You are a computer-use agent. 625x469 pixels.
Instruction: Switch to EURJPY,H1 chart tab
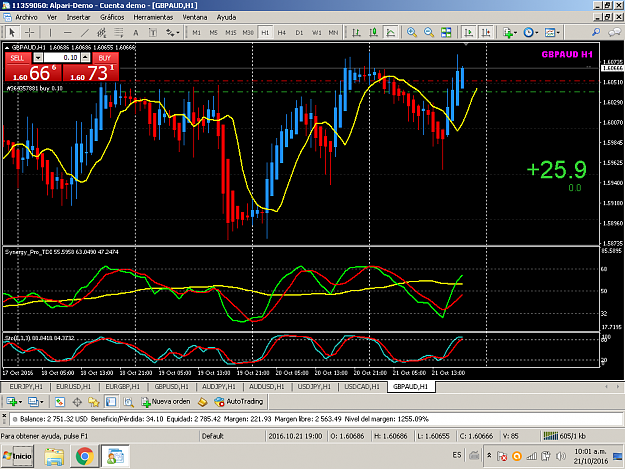click(x=26, y=387)
